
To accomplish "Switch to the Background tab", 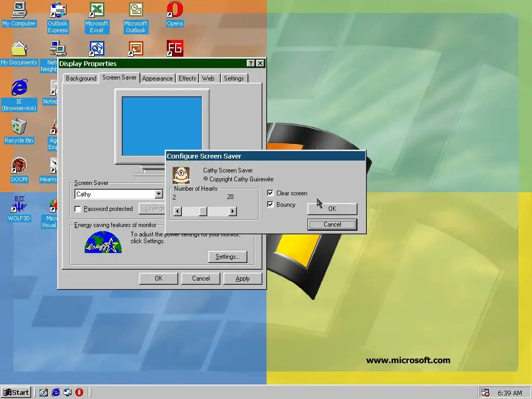I will pyautogui.click(x=81, y=78).
